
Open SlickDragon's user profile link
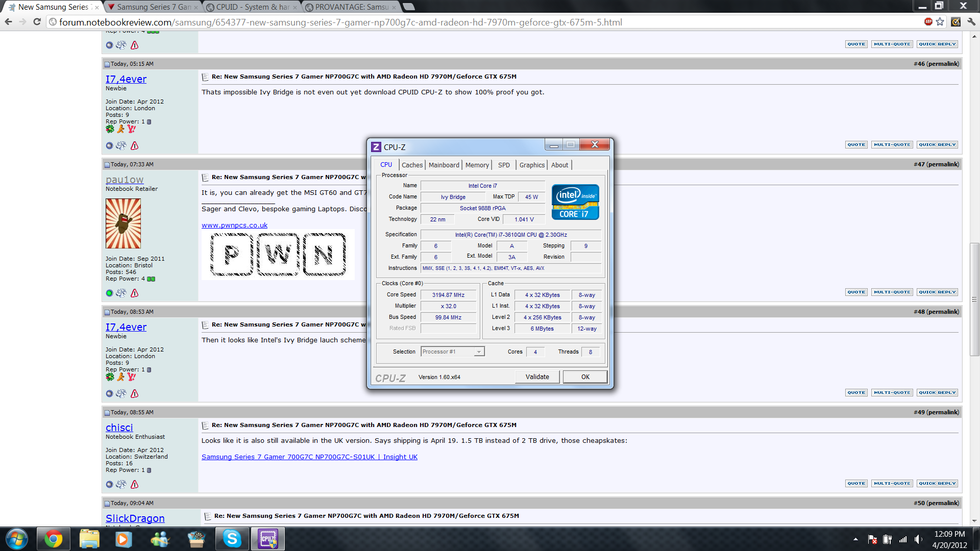coord(135,518)
